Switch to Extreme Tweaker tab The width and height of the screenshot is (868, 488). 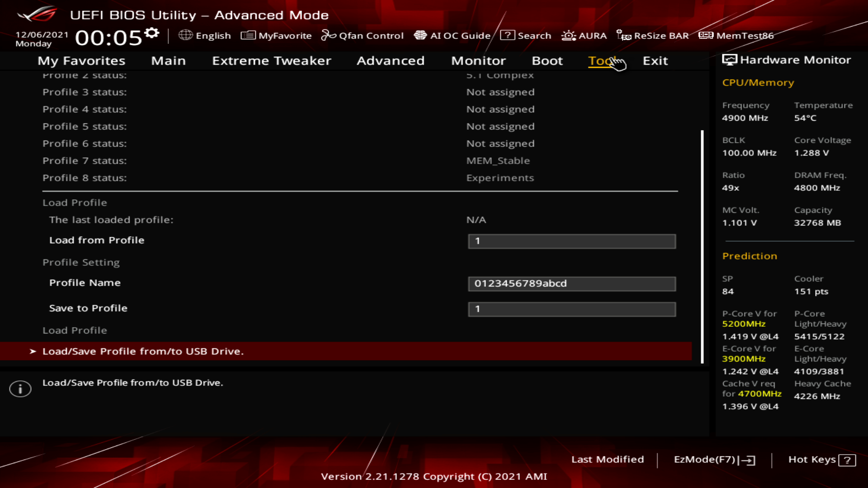tap(271, 61)
